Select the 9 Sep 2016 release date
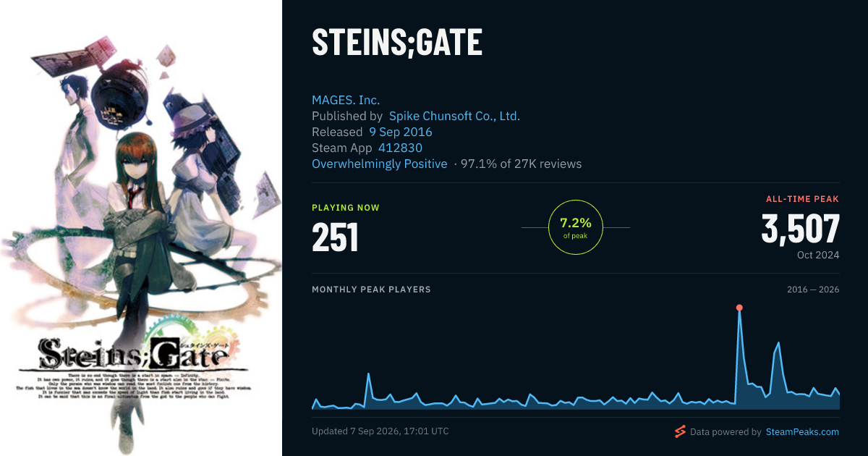Image resolution: width=868 pixels, height=456 pixels. click(400, 132)
